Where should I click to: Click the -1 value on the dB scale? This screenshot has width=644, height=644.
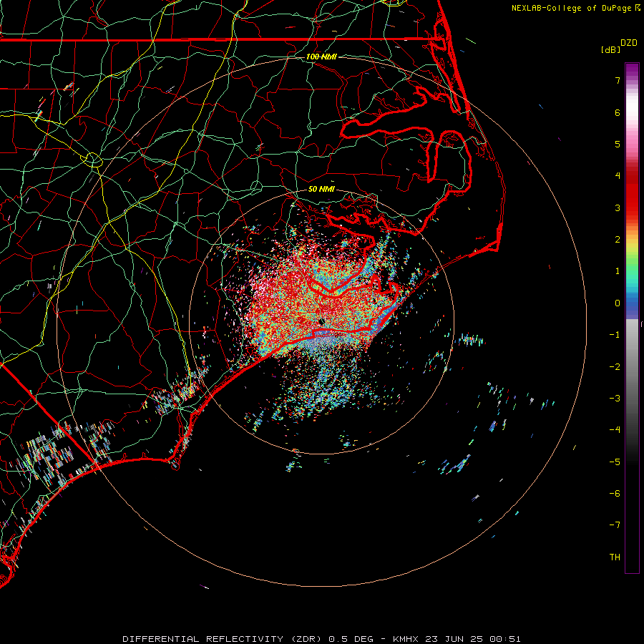point(615,335)
